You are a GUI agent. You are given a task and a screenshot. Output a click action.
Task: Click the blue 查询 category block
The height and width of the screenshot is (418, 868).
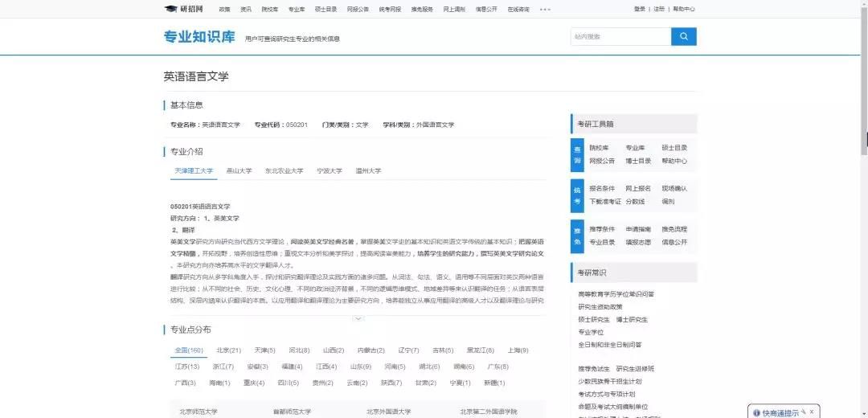point(576,154)
